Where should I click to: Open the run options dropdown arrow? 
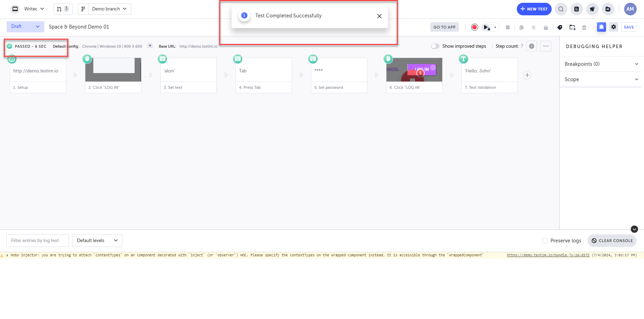495,27
